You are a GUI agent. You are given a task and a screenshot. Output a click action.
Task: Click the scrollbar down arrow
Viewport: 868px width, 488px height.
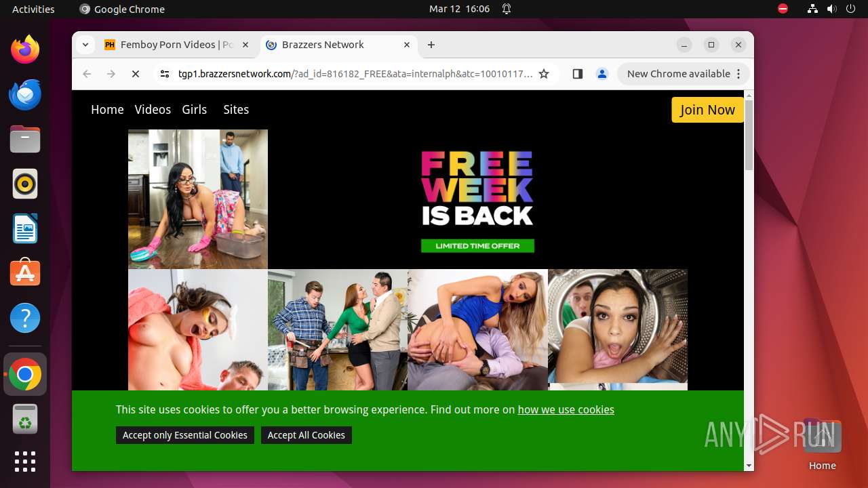click(x=749, y=466)
